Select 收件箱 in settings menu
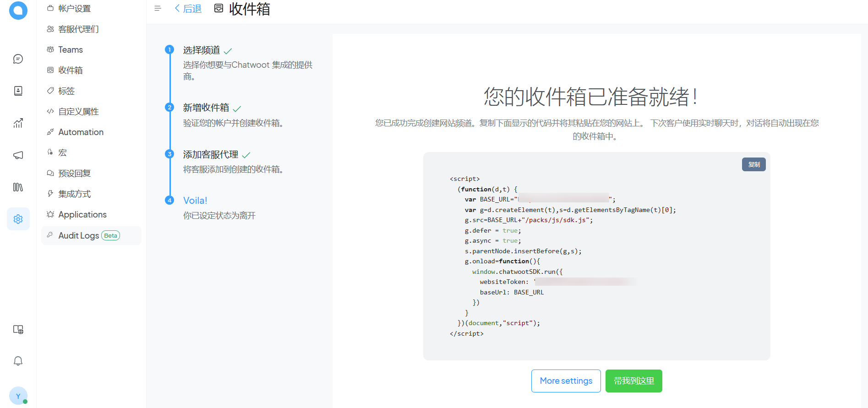 click(71, 71)
